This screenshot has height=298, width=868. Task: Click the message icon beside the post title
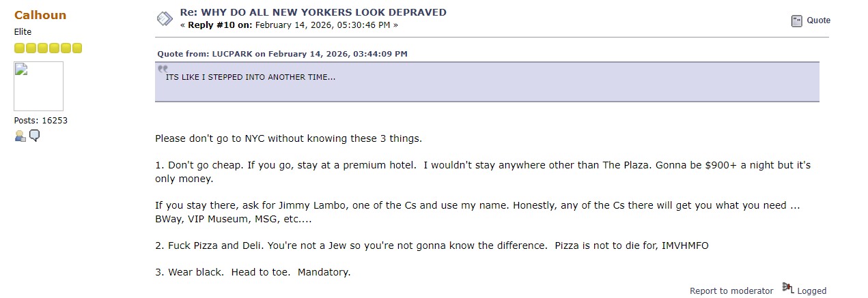click(x=165, y=19)
